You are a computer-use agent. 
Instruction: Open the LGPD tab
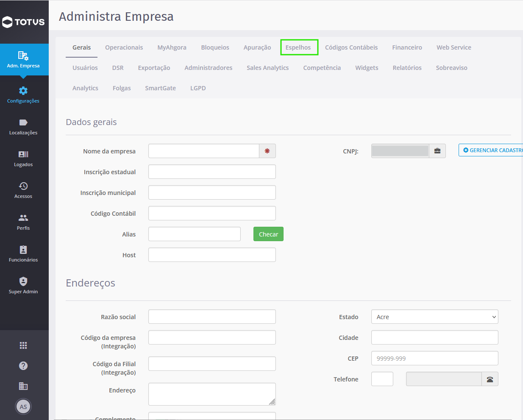[198, 88]
